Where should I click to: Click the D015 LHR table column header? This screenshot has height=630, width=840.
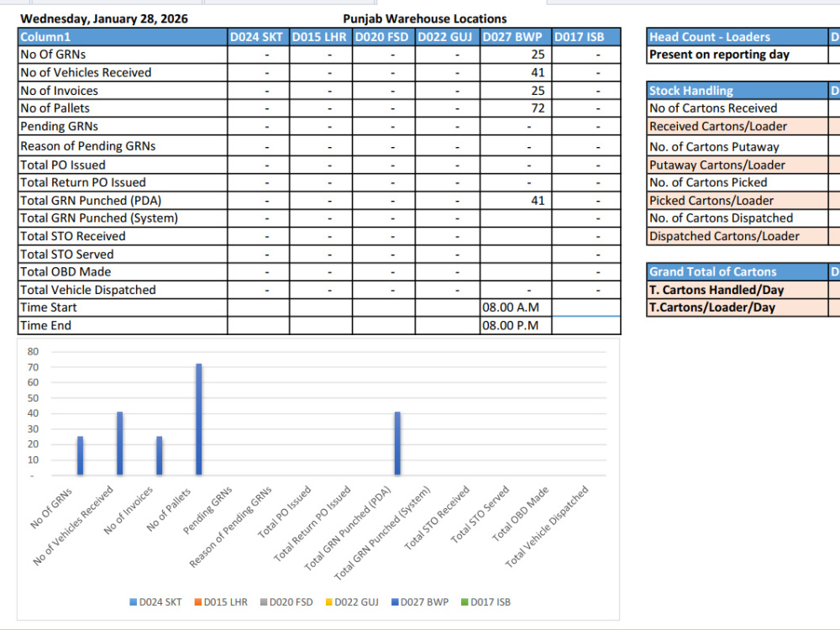pyautogui.click(x=321, y=37)
